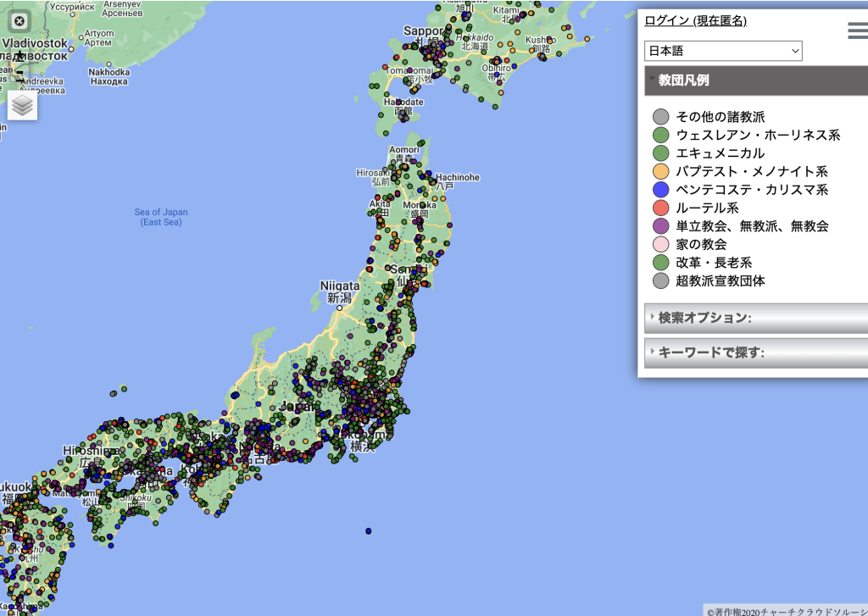This screenshot has width=868, height=616.
Task: Click the isolated blue marker in the ocean
Action: click(x=368, y=531)
